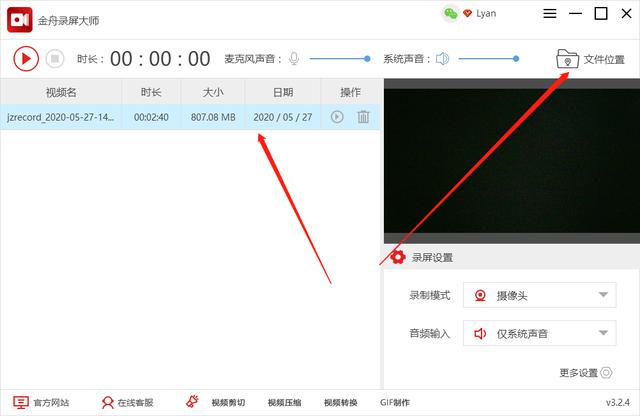The width and height of the screenshot is (640, 416).
Task: Toggle system sound speaker icon
Action: tap(442, 59)
